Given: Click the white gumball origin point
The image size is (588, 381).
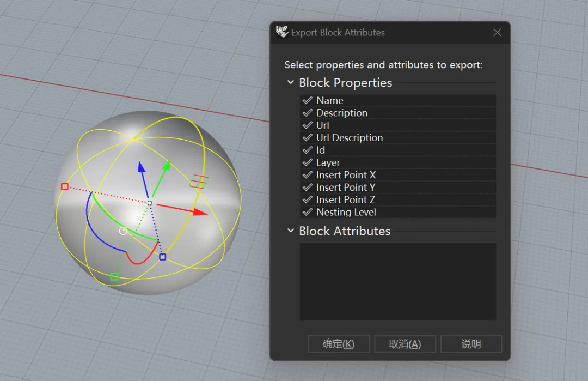Looking at the screenshot, I should point(150,203).
